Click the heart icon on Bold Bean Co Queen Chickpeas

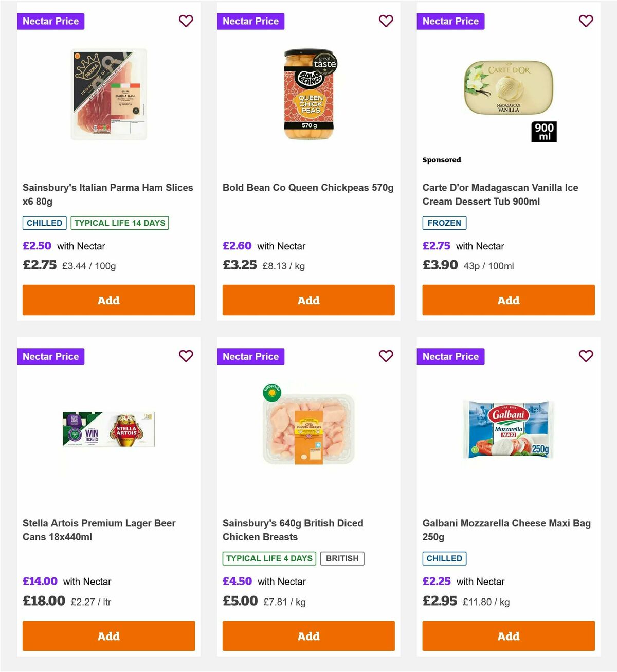(x=386, y=21)
